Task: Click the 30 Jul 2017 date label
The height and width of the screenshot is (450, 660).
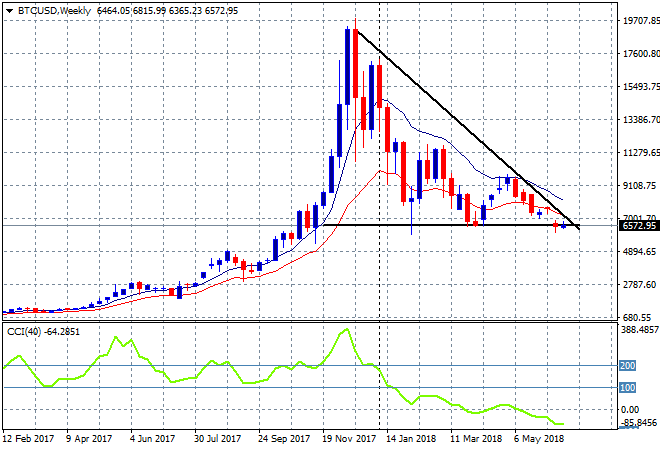Action: [217, 439]
